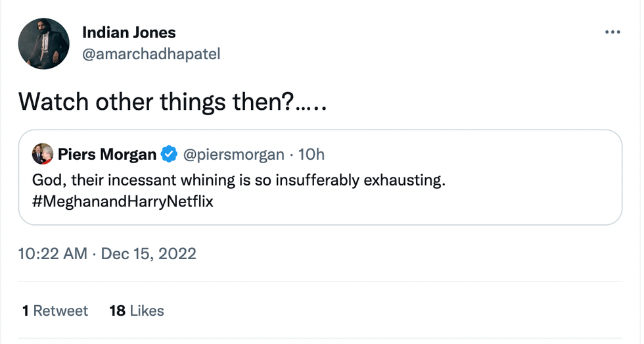Open the #MeghanandHarryNetflix hashtag
The height and width of the screenshot is (344, 644).
point(123,201)
